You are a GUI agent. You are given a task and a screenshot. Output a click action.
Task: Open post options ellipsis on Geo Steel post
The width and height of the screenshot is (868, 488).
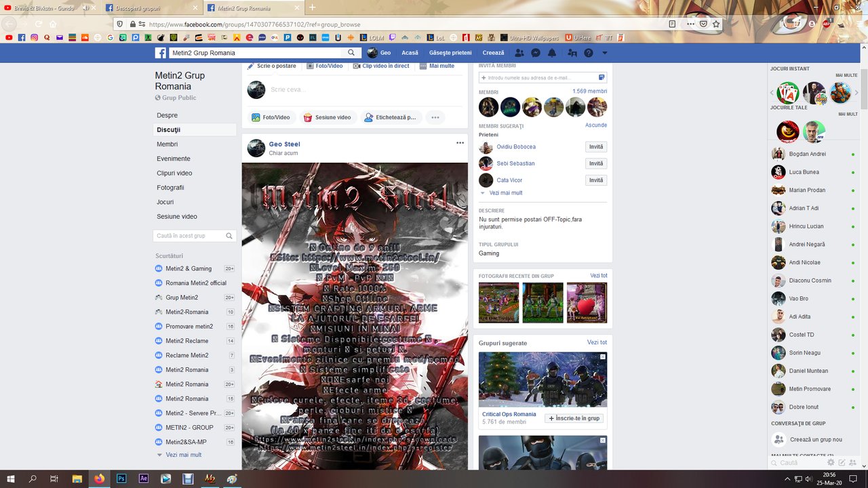460,143
